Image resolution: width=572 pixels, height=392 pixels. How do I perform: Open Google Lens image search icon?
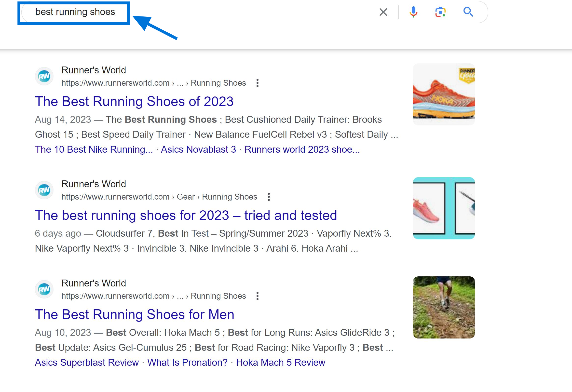(x=440, y=12)
